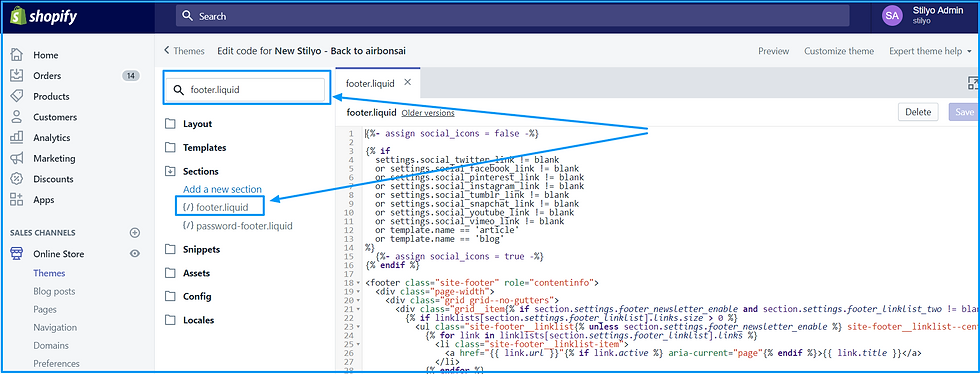980x374 pixels.
Task: Fold code at line 25 linklist-item li
Action: (358, 344)
